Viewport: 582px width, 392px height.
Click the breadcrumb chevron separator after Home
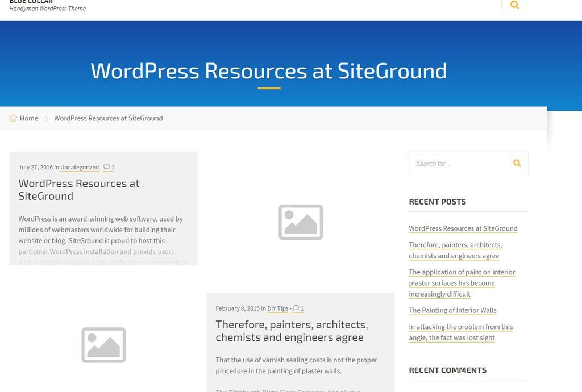47,118
